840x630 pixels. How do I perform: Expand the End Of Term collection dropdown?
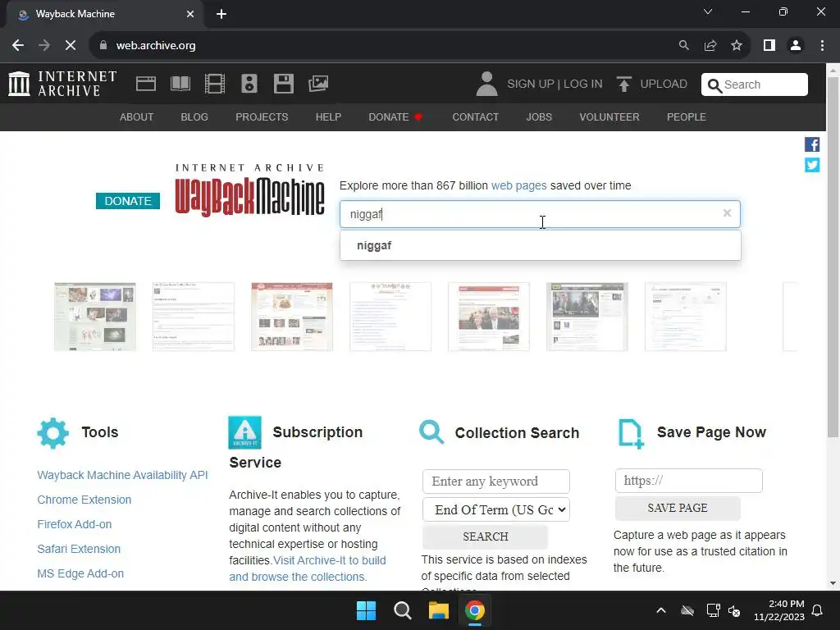[496, 509]
